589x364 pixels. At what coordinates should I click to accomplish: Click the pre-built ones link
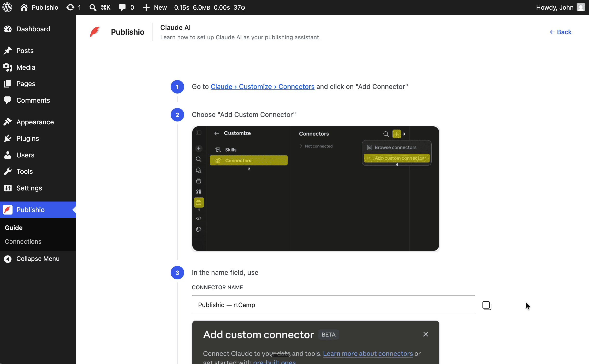(x=274, y=362)
